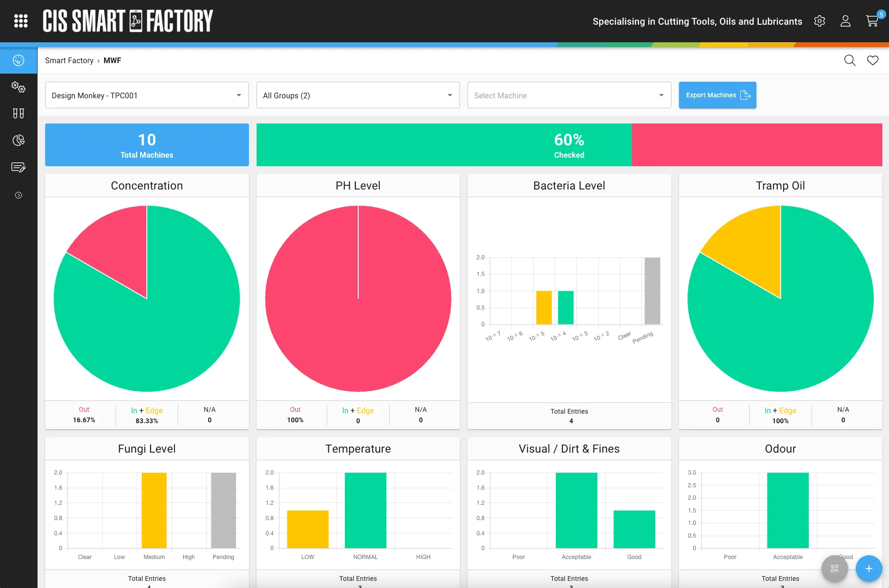Click the blue plus floating add button

(x=869, y=569)
